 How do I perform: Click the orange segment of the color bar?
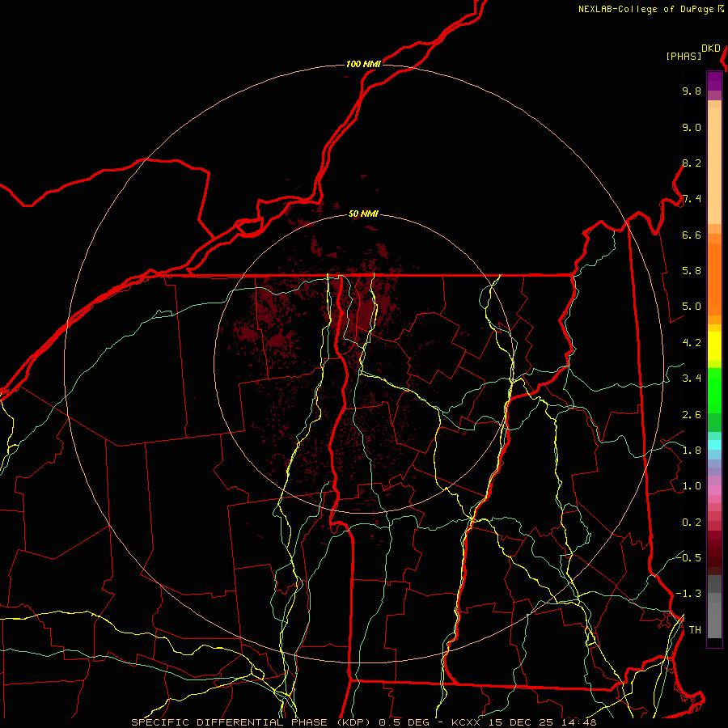tap(714, 278)
